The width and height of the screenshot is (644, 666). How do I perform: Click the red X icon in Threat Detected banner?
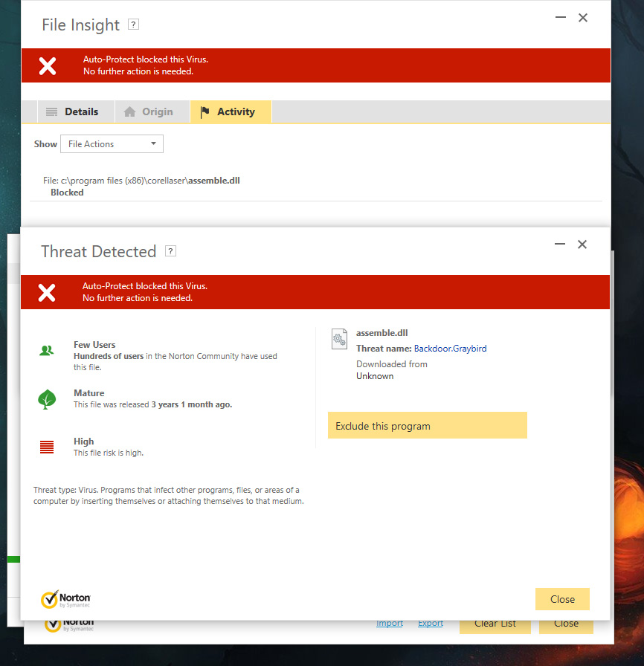click(x=47, y=292)
